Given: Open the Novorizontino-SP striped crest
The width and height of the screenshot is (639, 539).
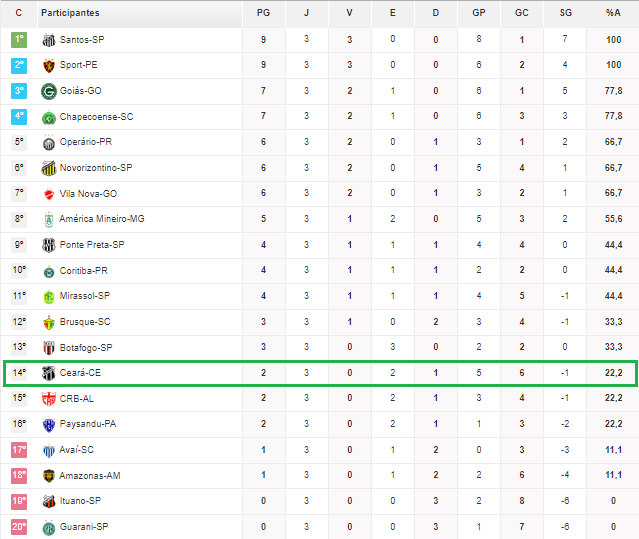Looking at the screenshot, I should coord(48,168).
